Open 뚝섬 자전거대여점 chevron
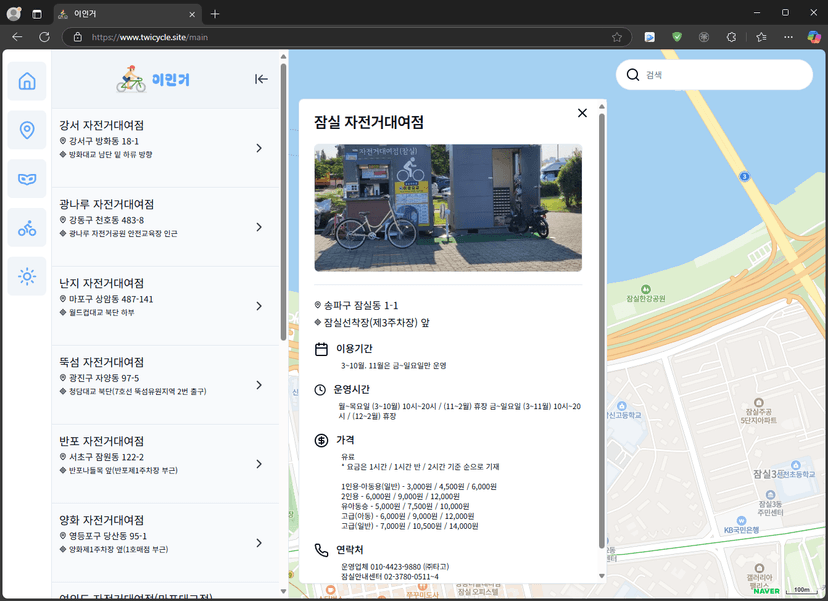 point(259,385)
